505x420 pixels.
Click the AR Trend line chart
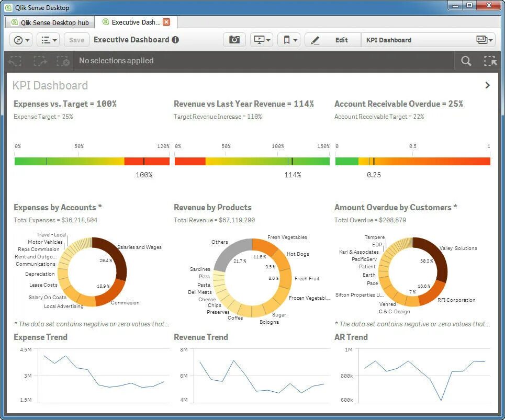point(424,375)
